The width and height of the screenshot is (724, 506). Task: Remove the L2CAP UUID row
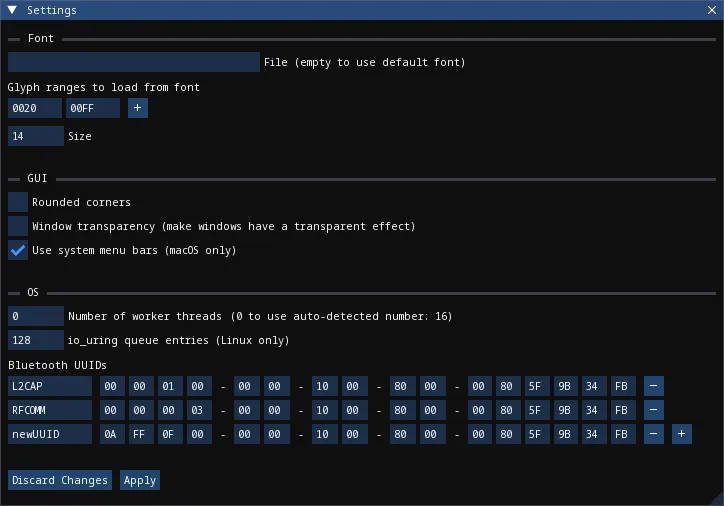pyautogui.click(x=653, y=386)
